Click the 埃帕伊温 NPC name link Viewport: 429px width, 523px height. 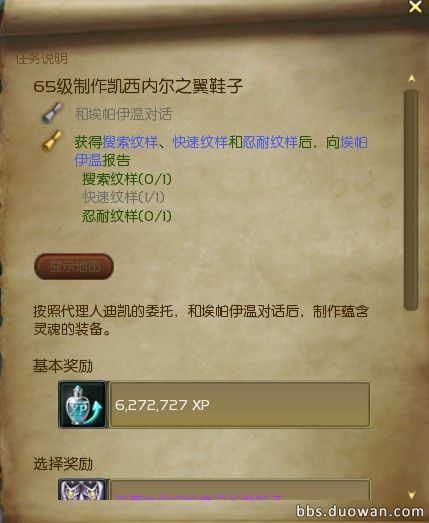(354, 142)
